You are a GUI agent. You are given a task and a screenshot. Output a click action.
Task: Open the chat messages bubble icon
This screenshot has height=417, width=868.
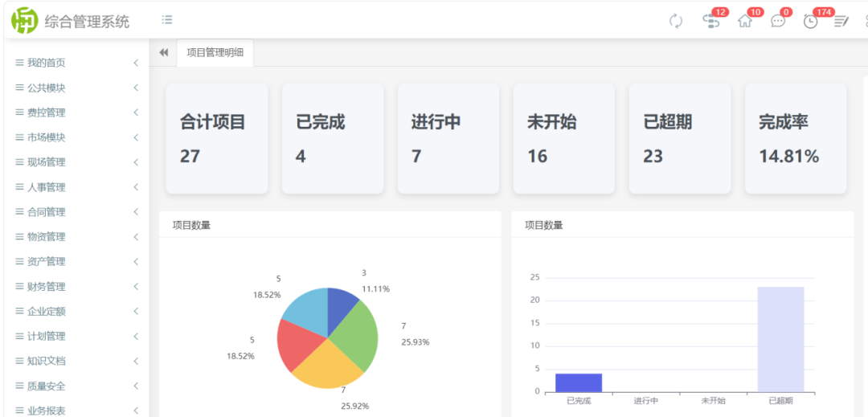click(778, 22)
